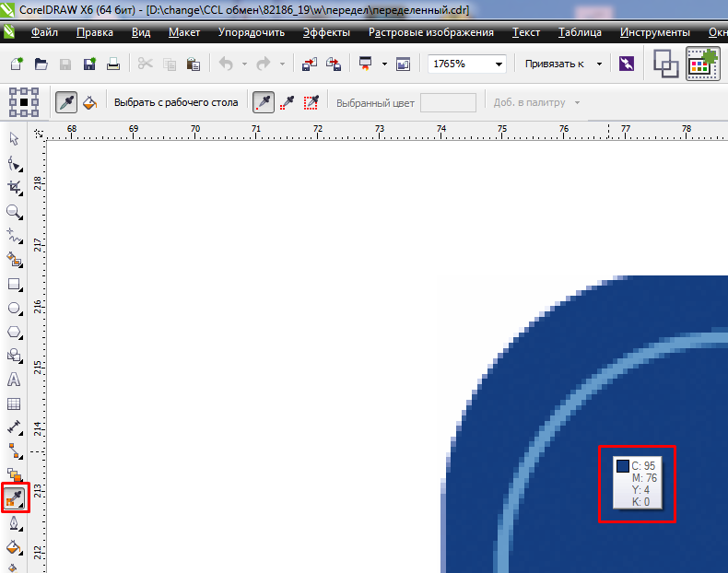The width and height of the screenshot is (728, 573).
Task: Click Выбрать с рабочего стола button
Action: pyautogui.click(x=176, y=102)
